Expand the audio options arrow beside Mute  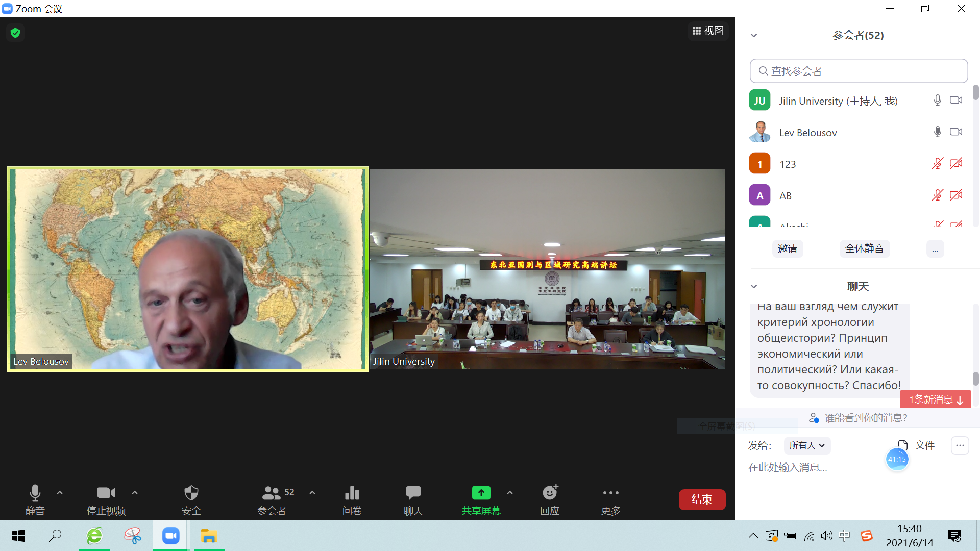[x=60, y=493]
